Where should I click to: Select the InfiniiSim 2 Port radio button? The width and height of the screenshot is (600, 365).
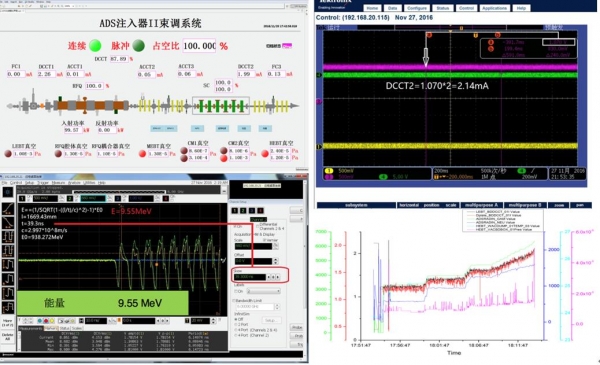[236, 324]
